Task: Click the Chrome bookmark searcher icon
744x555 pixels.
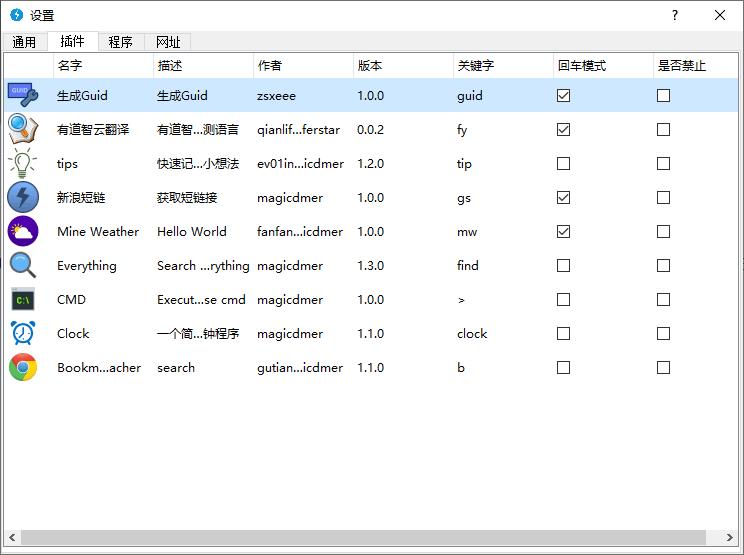Action: point(23,368)
